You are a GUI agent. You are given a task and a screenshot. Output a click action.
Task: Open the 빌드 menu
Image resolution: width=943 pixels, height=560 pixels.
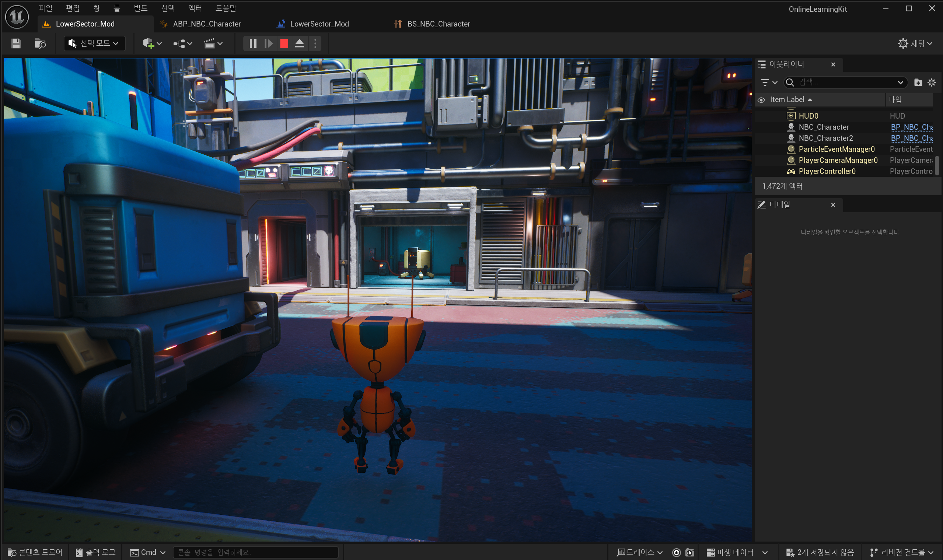click(x=140, y=8)
